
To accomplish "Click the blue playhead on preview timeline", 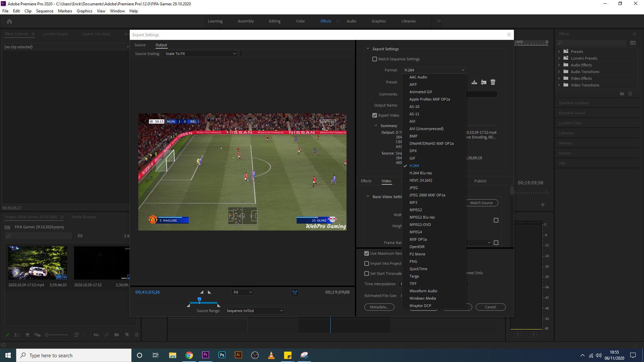I will (199, 299).
